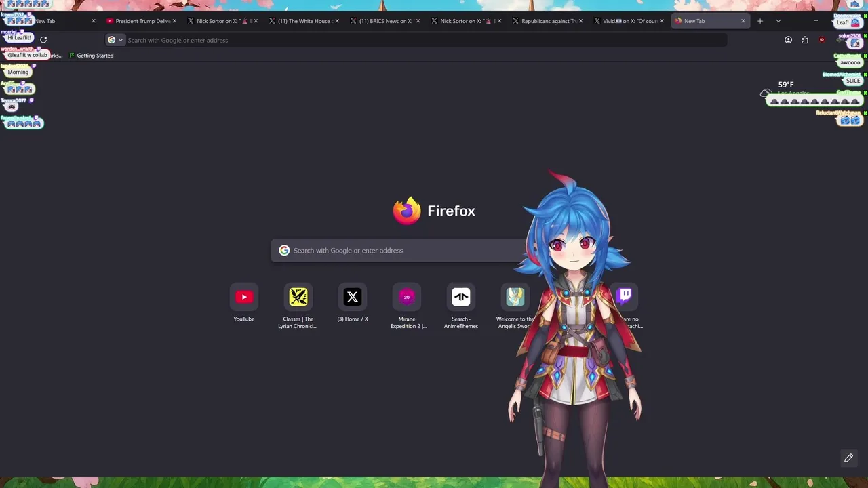Close the President Trump Delivers tab
Image resolution: width=868 pixels, height=488 pixels.
[174, 21]
